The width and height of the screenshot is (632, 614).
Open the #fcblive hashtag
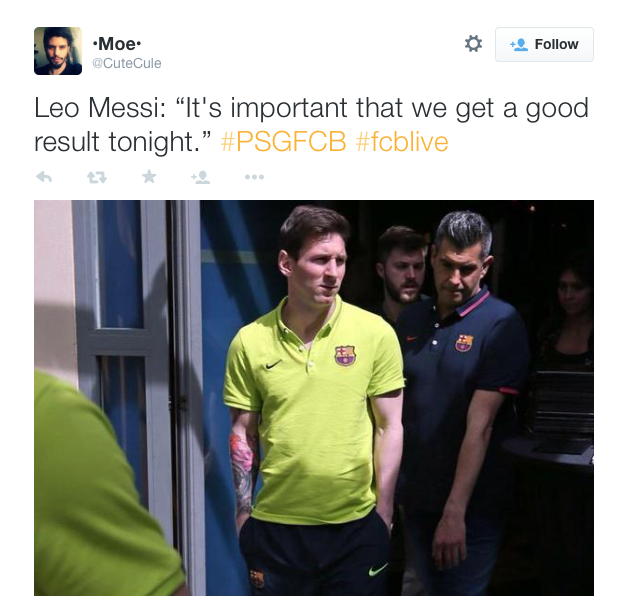[x=402, y=142]
